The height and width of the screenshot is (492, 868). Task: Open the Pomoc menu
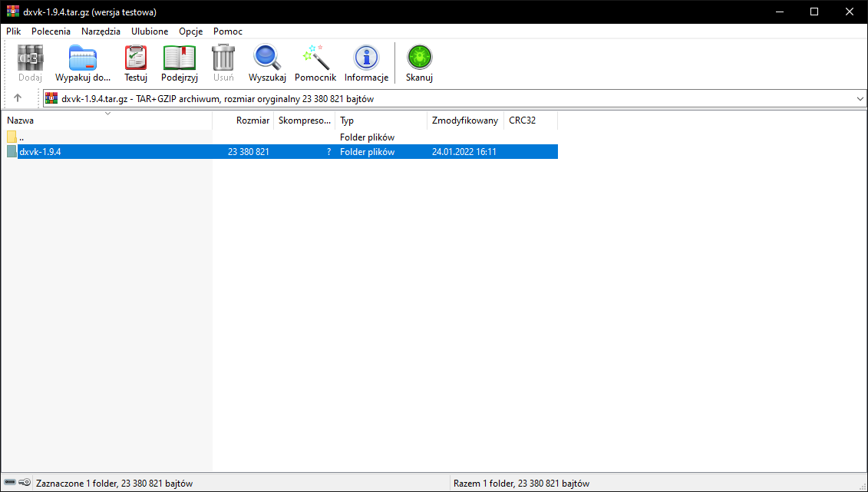227,31
